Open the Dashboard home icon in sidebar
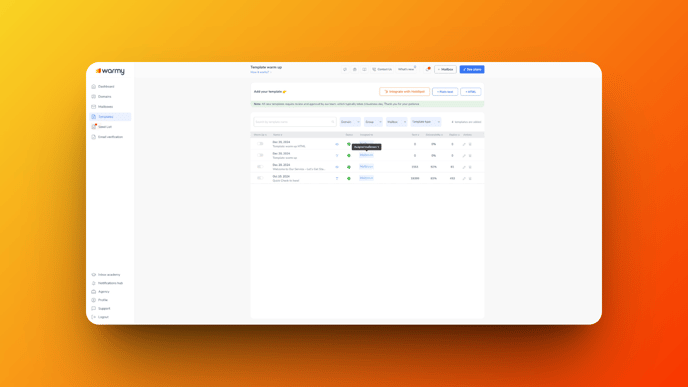The width and height of the screenshot is (688, 387). (x=93, y=86)
